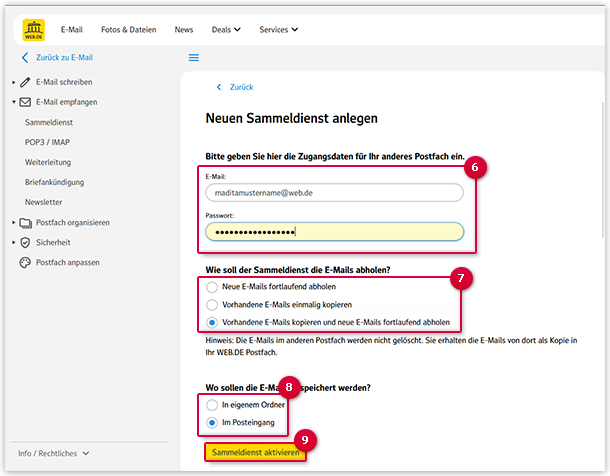This screenshot has height=476, width=610.
Task: Click the Zurück zu E-Mail link
Action: 65,58
